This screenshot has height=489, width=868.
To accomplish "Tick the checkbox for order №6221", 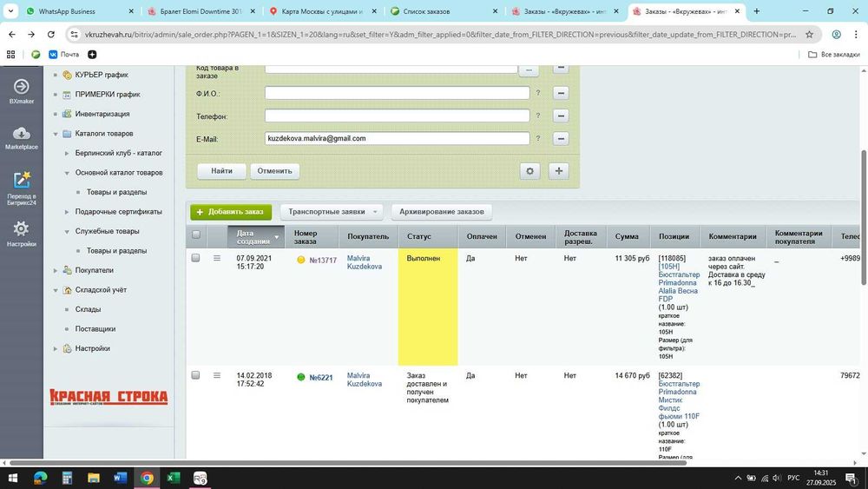I will tap(195, 375).
